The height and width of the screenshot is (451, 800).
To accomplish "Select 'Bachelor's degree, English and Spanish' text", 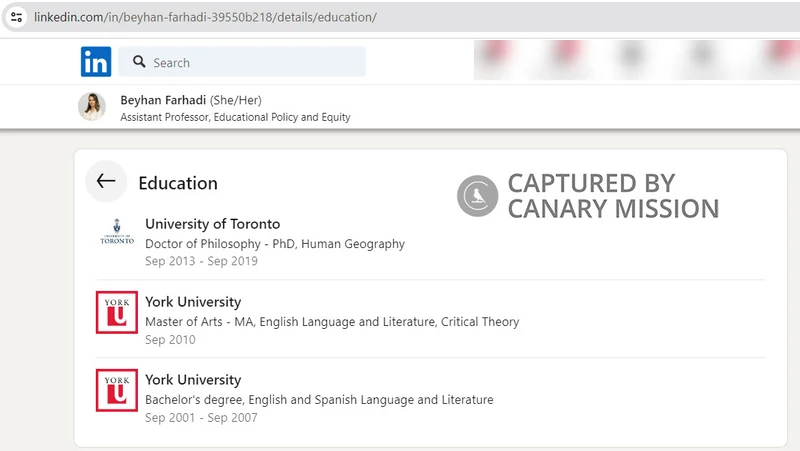I will 251,399.
